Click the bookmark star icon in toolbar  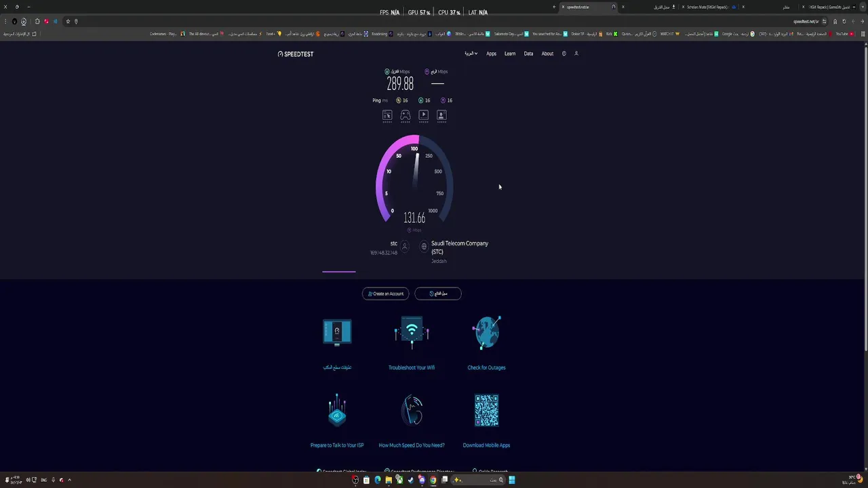click(x=68, y=21)
